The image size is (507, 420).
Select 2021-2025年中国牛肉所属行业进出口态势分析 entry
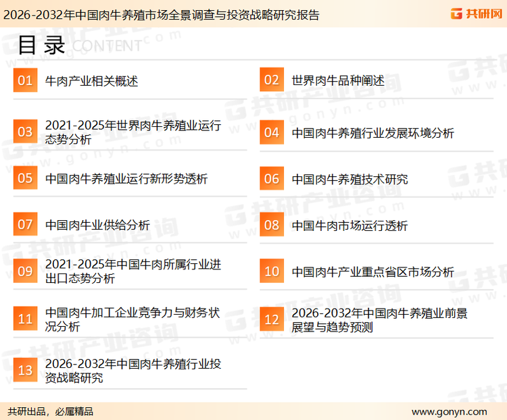[x=133, y=271]
